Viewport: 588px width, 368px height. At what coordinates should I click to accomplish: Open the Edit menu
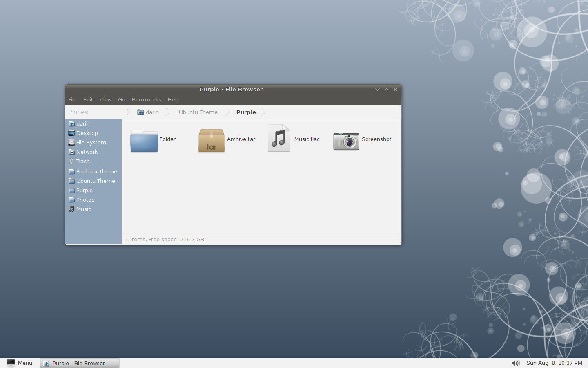pyautogui.click(x=88, y=99)
